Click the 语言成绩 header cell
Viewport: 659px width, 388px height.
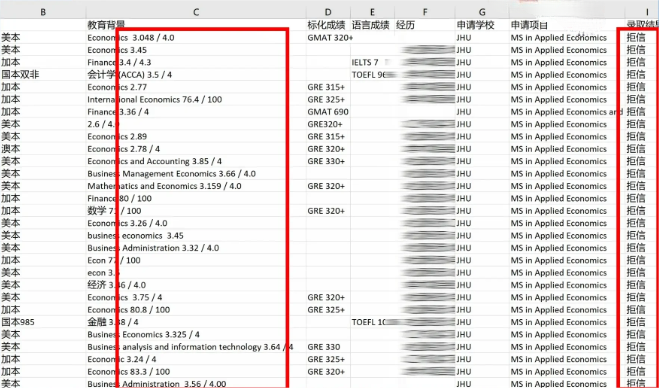tap(372, 25)
